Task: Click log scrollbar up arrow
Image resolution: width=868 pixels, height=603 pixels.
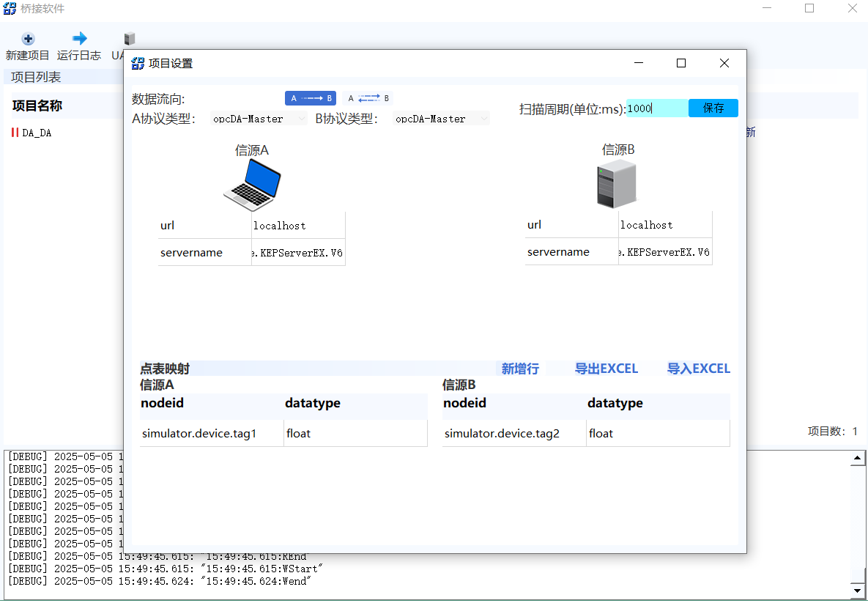Action: click(858, 458)
